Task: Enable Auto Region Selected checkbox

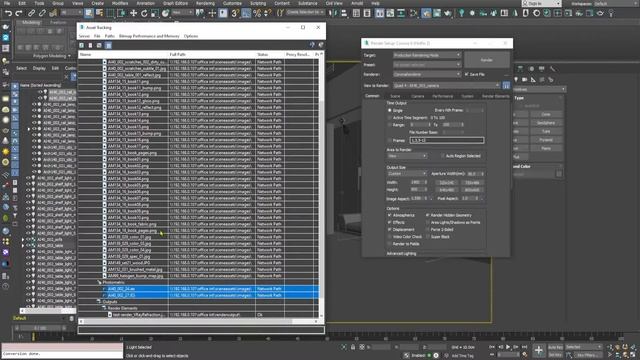Action: (442, 156)
